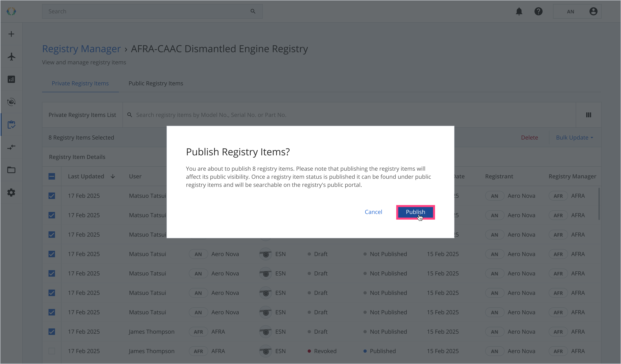The image size is (621, 364).
Task: Check the Revoked registry item row checkbox
Action: tap(52, 351)
